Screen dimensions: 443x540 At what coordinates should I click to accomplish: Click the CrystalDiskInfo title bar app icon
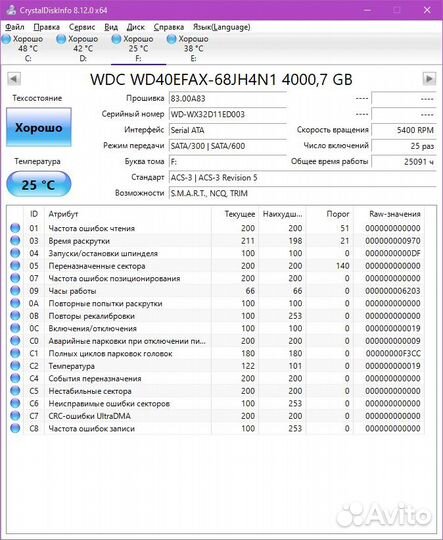point(11,10)
